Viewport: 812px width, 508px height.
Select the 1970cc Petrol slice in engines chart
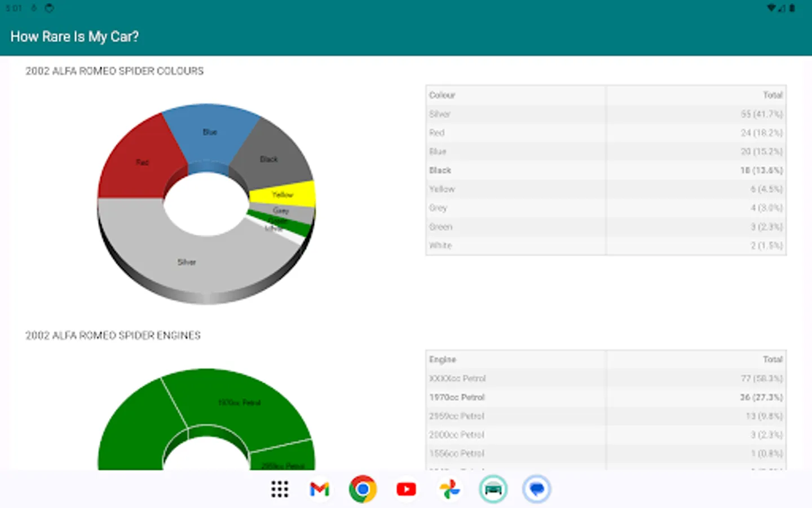pyautogui.click(x=240, y=402)
